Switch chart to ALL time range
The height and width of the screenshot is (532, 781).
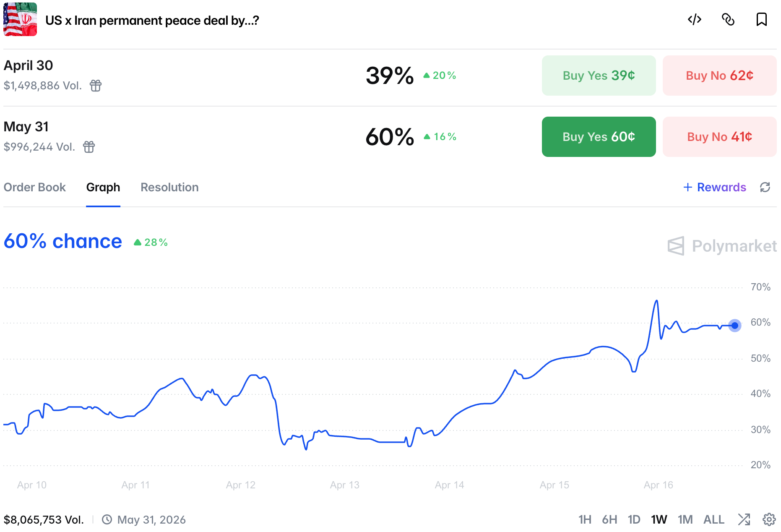713,519
